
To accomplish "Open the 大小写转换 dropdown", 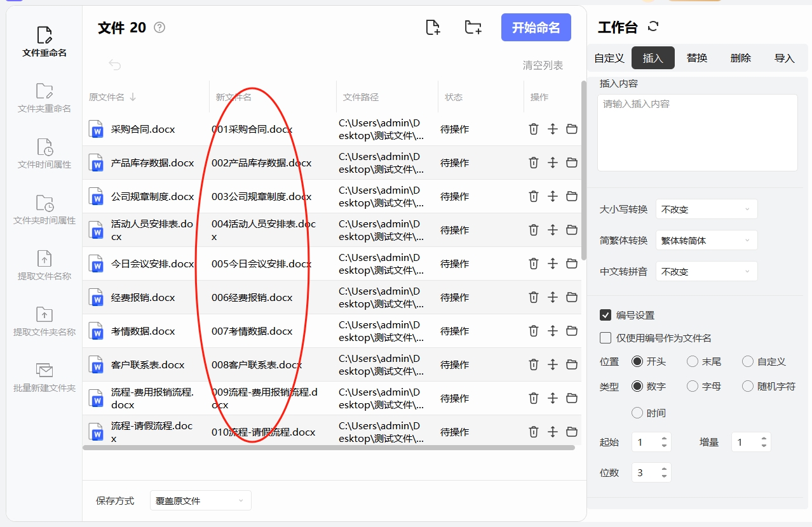I will pyautogui.click(x=707, y=209).
